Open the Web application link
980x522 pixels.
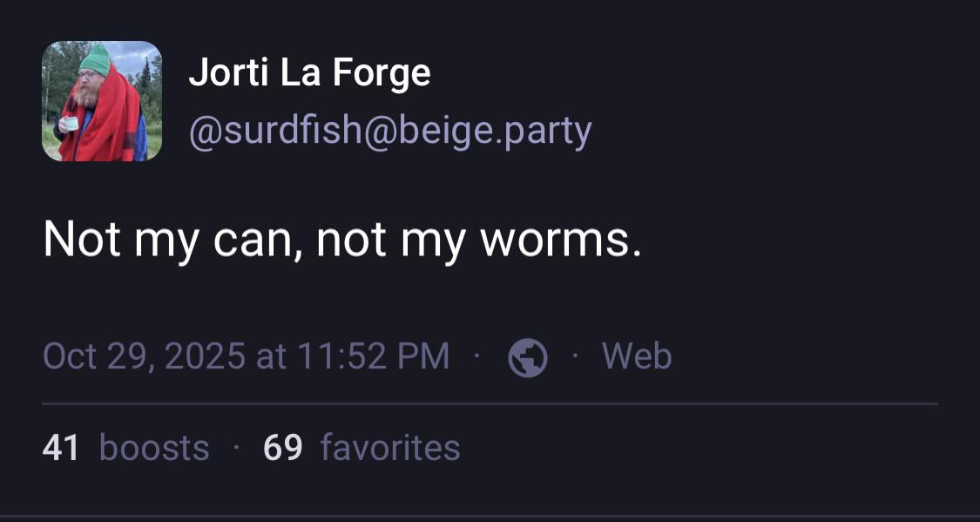pyautogui.click(x=637, y=356)
